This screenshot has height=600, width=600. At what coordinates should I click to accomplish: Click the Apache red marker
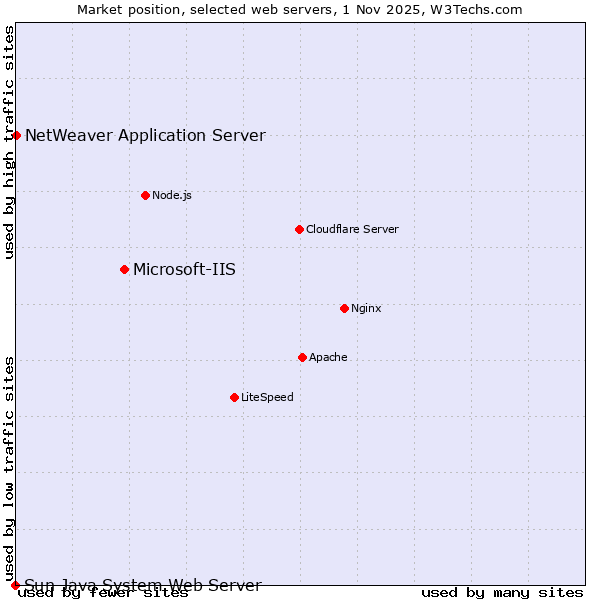click(x=302, y=357)
